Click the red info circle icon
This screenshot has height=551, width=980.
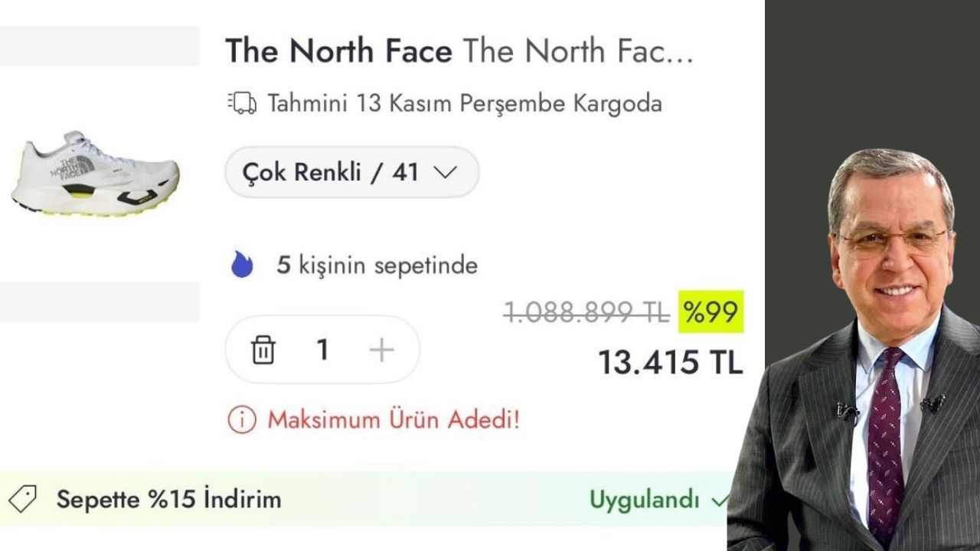[x=242, y=420]
